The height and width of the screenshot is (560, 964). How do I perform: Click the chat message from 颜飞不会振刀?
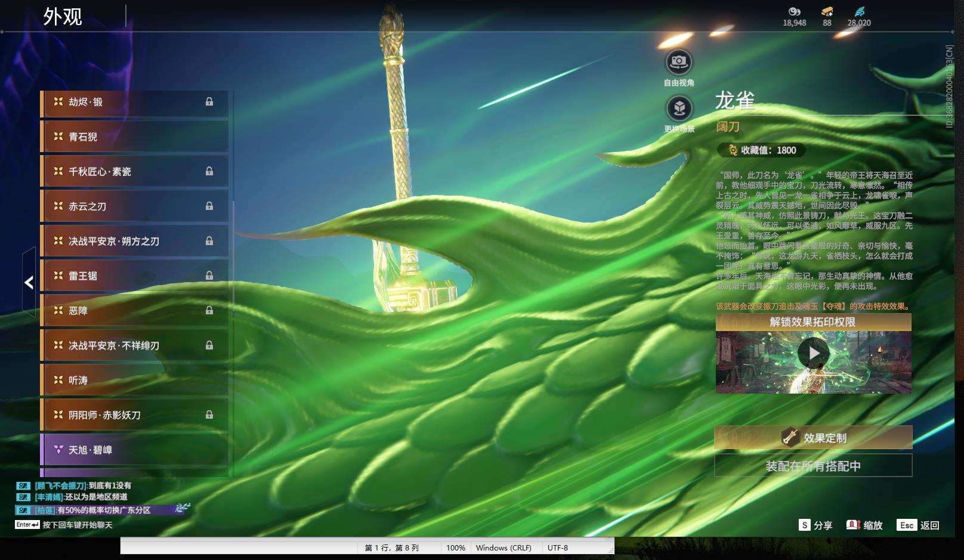[x=83, y=485]
